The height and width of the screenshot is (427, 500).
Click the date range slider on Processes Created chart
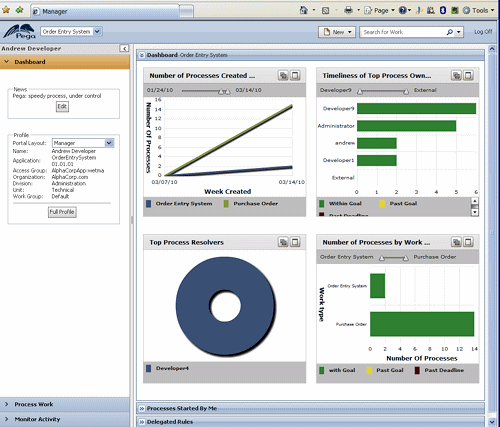(x=206, y=91)
